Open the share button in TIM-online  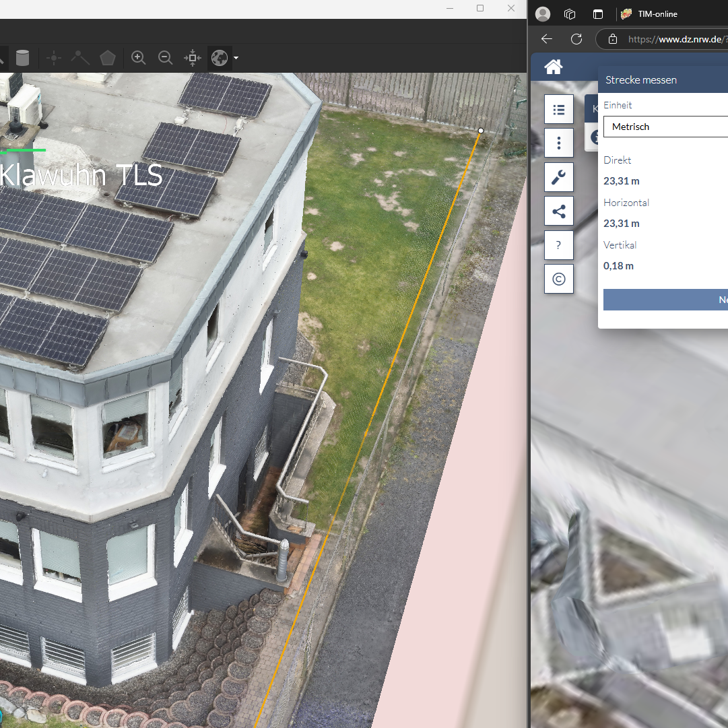559,211
